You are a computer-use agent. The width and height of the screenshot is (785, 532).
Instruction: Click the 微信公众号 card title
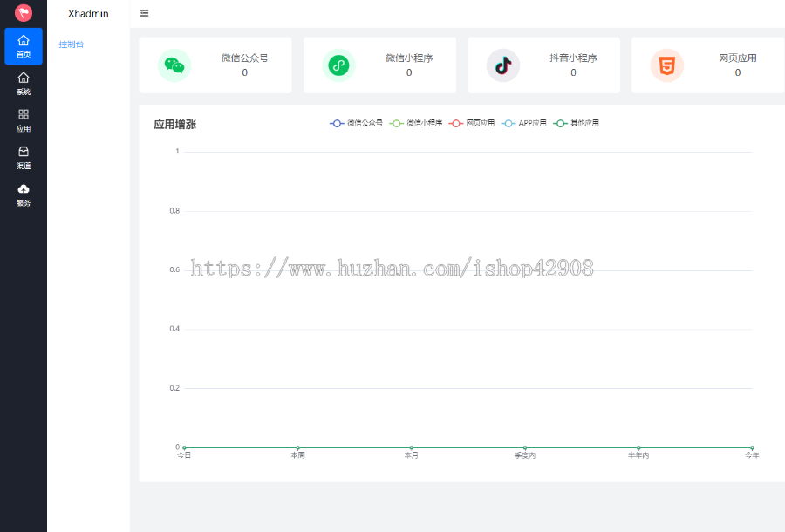pyautogui.click(x=245, y=58)
